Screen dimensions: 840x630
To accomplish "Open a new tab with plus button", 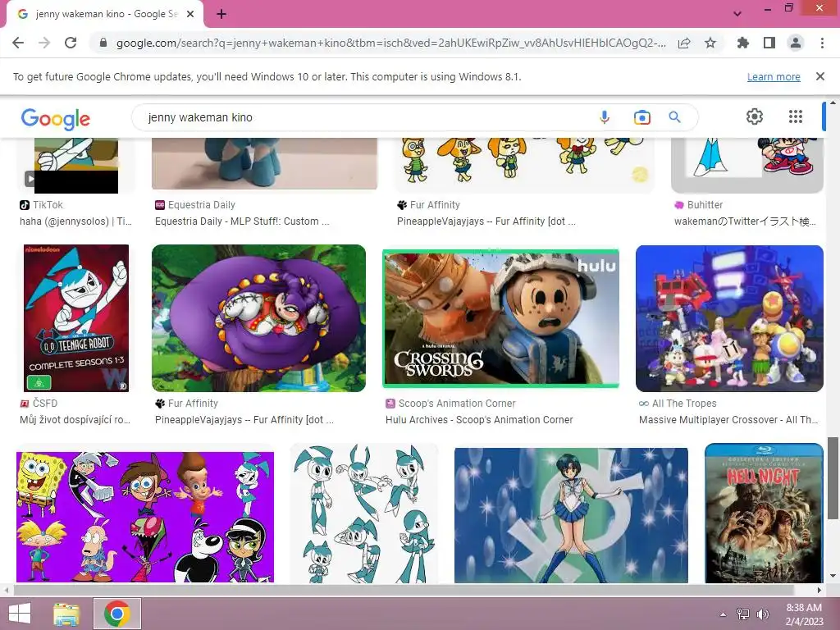I will [221, 14].
